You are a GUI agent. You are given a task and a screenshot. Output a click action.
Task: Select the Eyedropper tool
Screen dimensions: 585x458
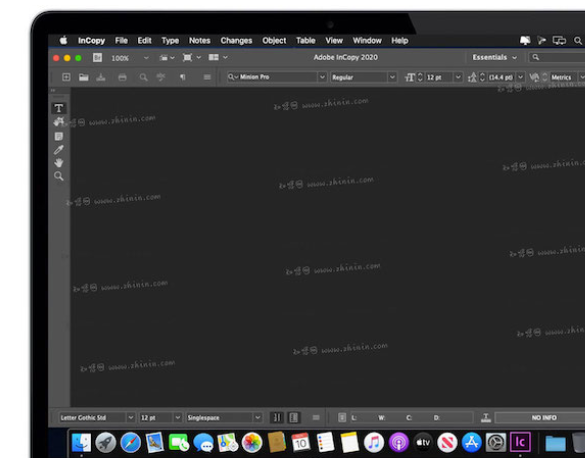[x=59, y=150]
